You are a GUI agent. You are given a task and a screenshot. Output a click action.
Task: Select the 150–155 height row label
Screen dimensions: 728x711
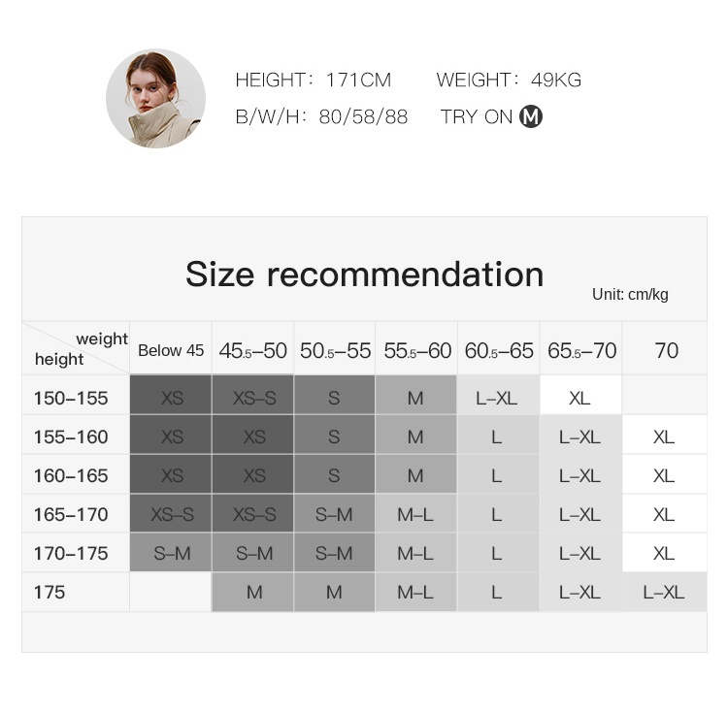pos(71,399)
